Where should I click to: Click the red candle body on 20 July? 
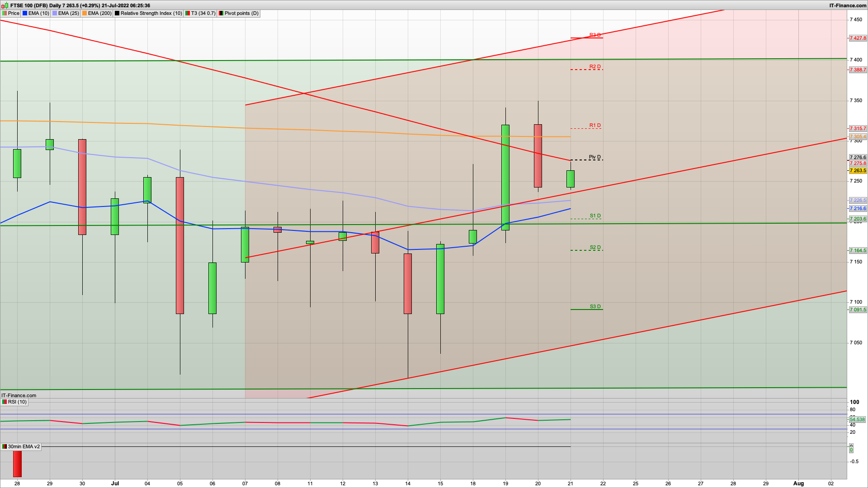[x=538, y=156]
